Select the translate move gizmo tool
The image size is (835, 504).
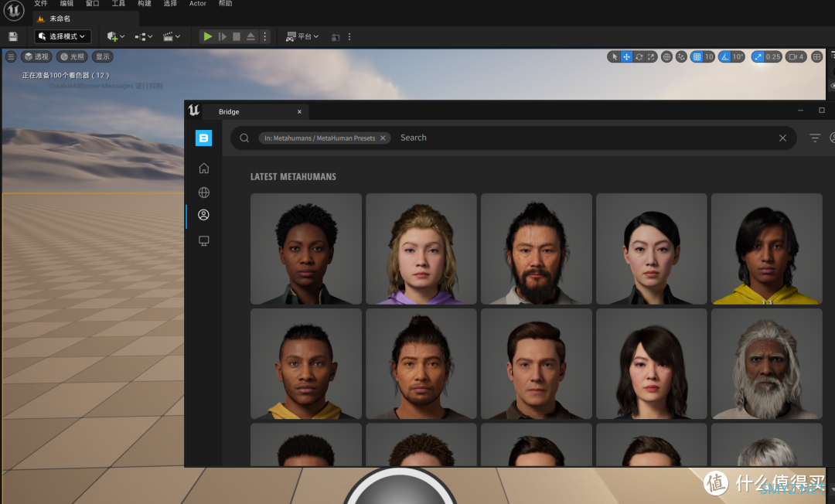point(627,56)
